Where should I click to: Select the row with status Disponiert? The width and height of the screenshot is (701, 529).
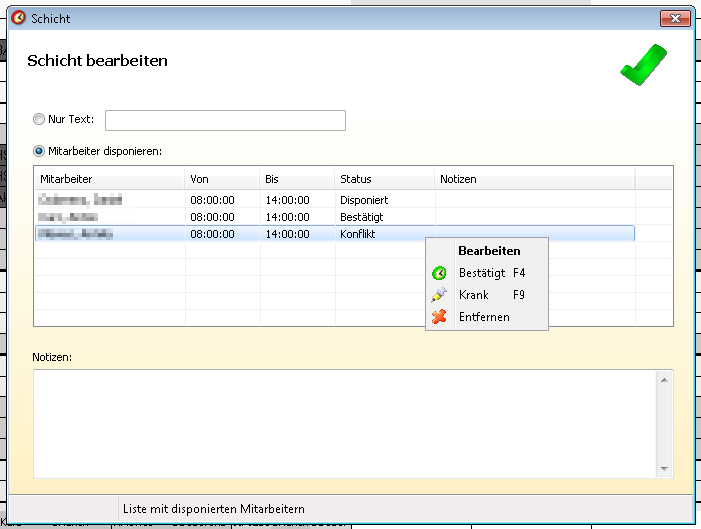pos(335,200)
